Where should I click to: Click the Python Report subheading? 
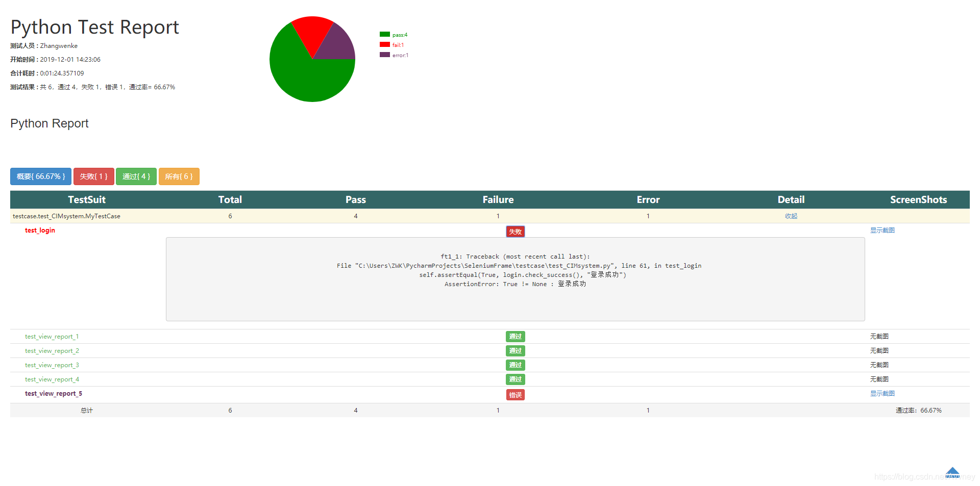point(50,123)
